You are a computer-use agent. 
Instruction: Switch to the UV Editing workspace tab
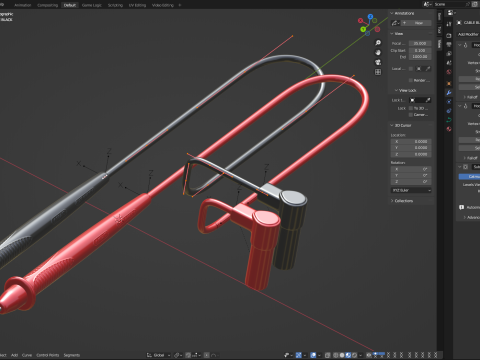coord(137,5)
